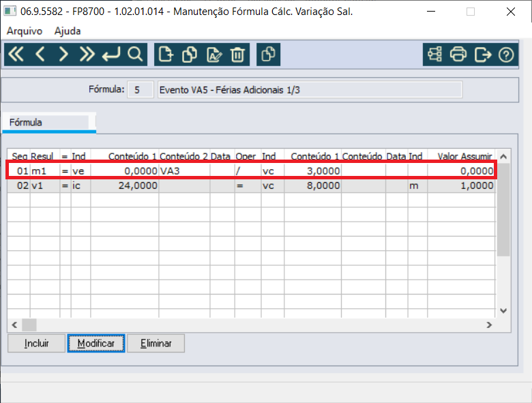Go to next record arrow
Image resolution: width=532 pixels, height=403 pixels.
click(63, 55)
